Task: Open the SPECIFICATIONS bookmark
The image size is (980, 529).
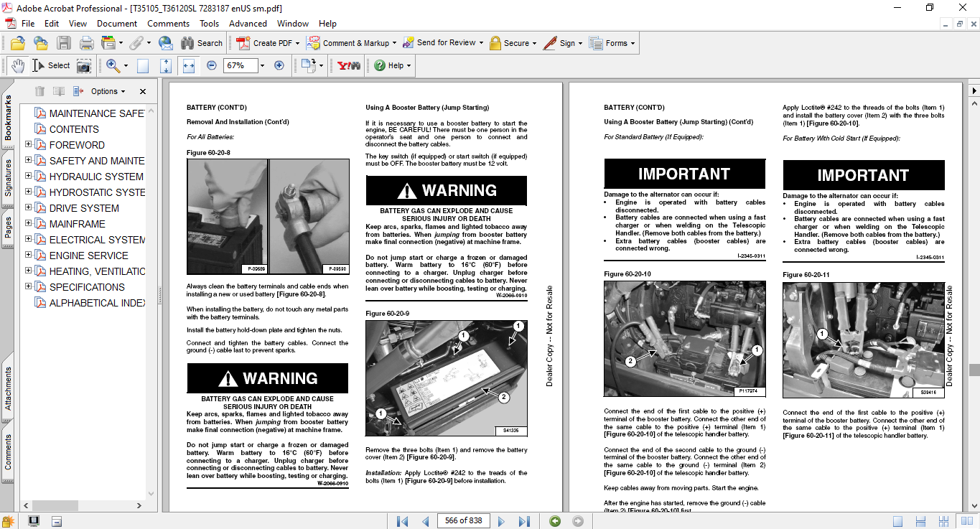Action: [x=87, y=287]
